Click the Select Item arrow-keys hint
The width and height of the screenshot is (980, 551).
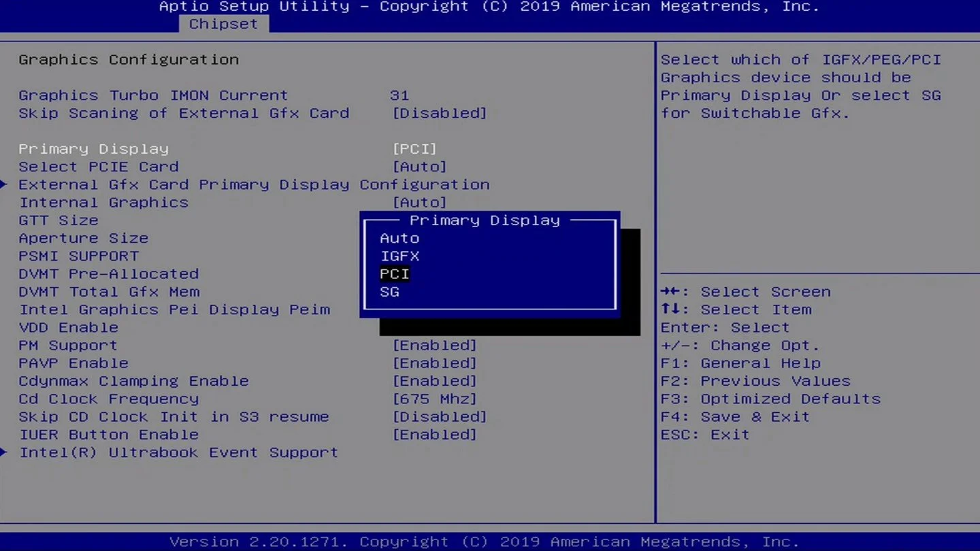point(736,309)
